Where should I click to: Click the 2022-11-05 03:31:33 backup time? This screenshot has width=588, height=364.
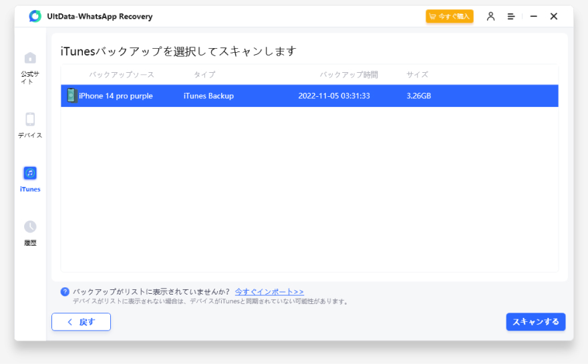coord(334,96)
